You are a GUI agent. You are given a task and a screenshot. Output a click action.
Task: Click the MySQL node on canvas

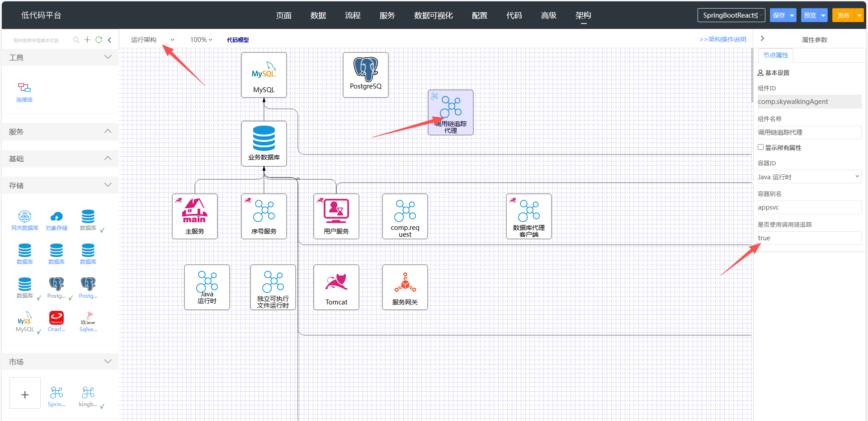264,75
